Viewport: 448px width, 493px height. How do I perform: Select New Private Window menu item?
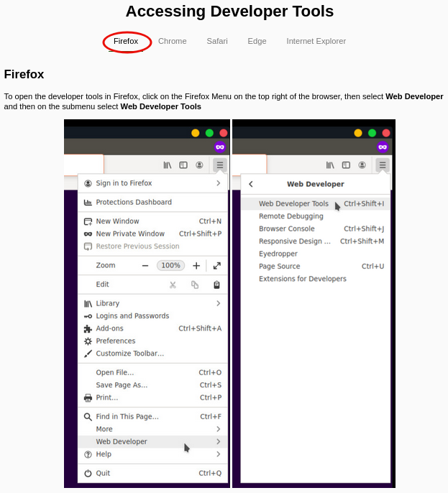[x=152, y=234]
